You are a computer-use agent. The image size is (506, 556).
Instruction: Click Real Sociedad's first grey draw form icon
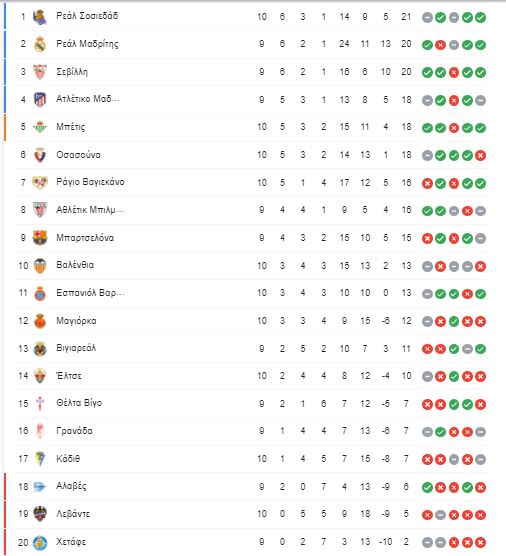pos(427,17)
